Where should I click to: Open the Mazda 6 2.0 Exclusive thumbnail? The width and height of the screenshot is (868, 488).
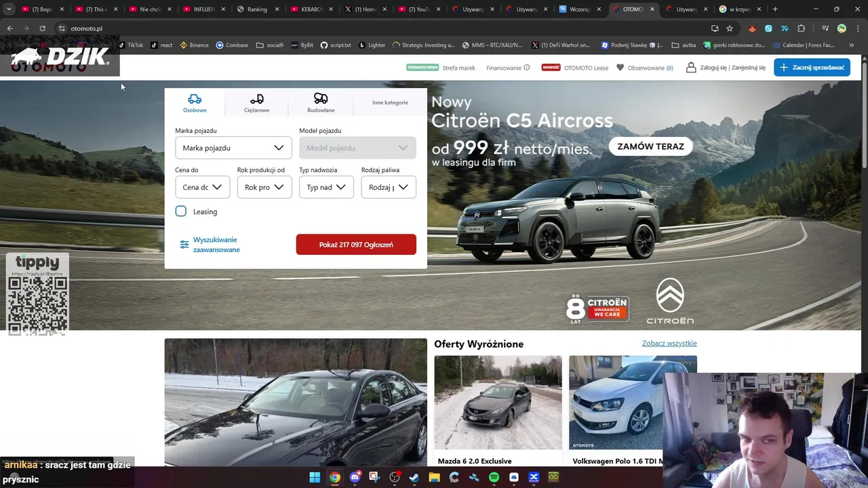click(498, 403)
